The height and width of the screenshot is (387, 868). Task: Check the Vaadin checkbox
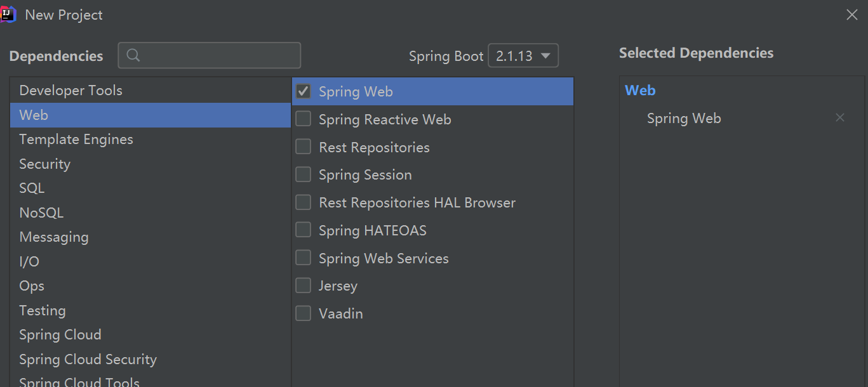(x=303, y=313)
